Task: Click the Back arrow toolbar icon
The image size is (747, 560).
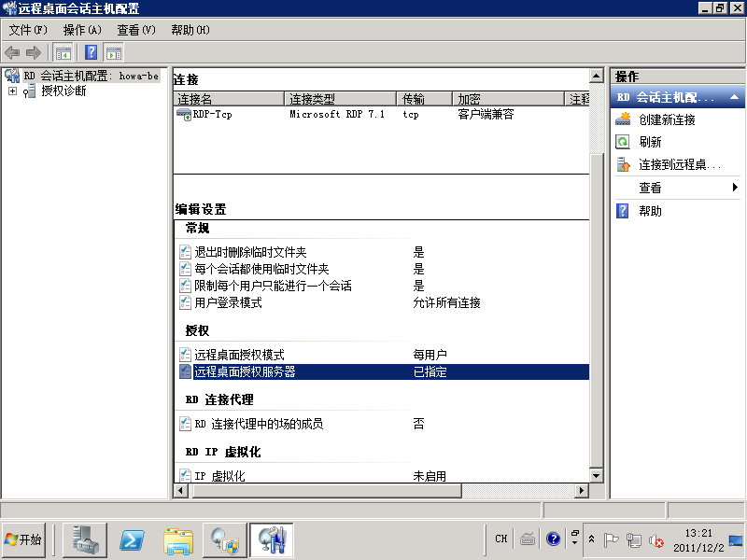Action: 12,52
